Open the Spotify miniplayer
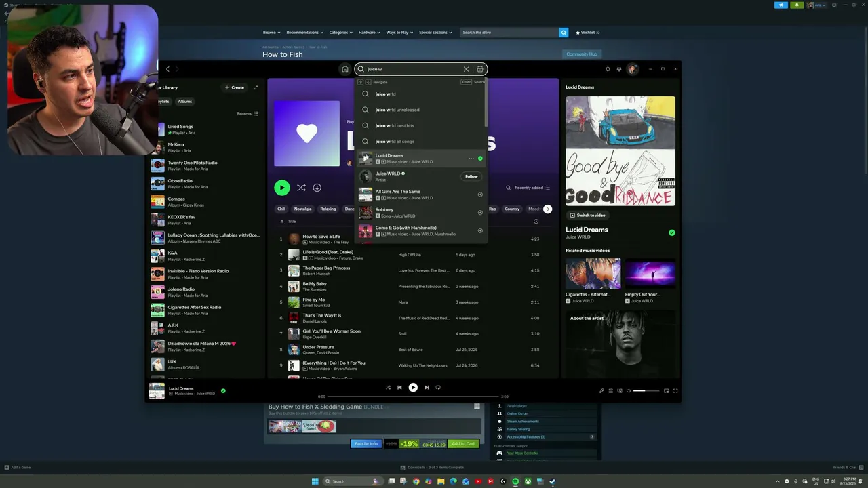This screenshot has width=868, height=488. (x=666, y=391)
